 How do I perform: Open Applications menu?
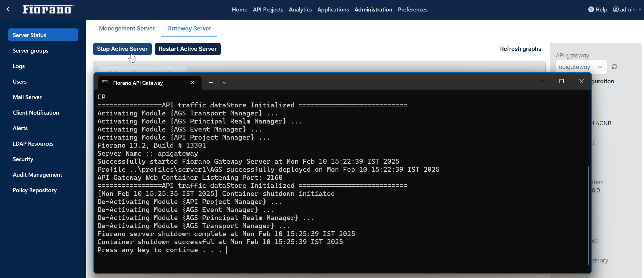333,9
